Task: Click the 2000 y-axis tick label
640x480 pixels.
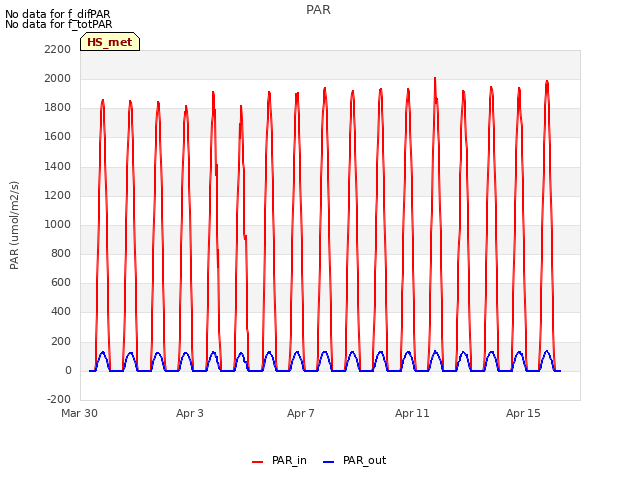Action: pyautogui.click(x=58, y=78)
